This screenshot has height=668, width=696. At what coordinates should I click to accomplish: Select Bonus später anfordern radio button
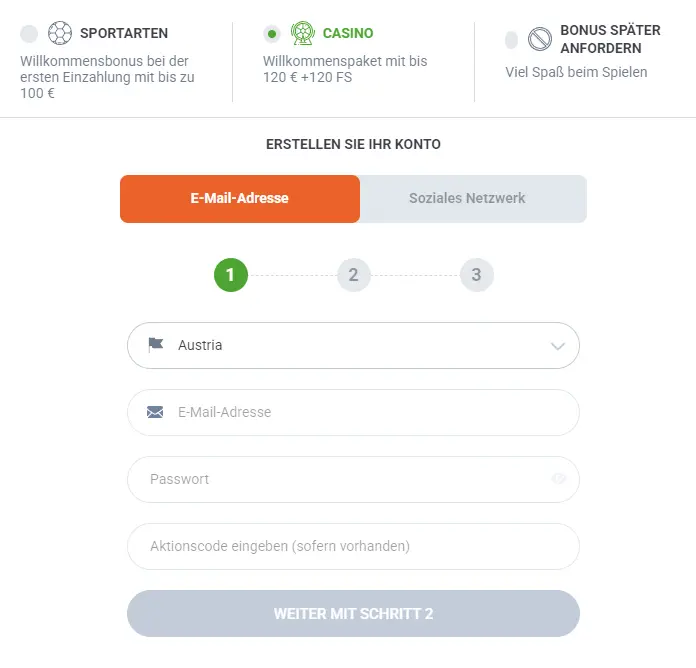click(x=512, y=40)
